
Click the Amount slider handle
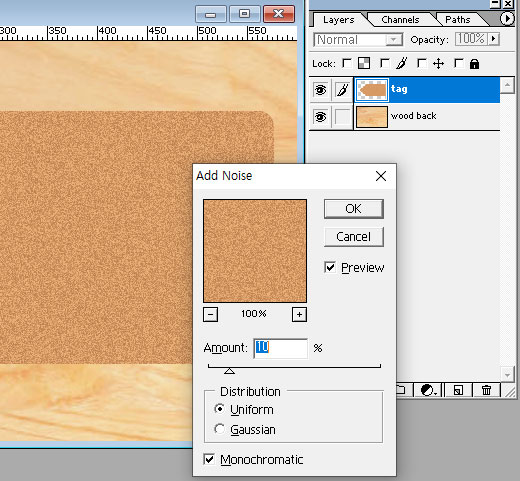pos(229,371)
